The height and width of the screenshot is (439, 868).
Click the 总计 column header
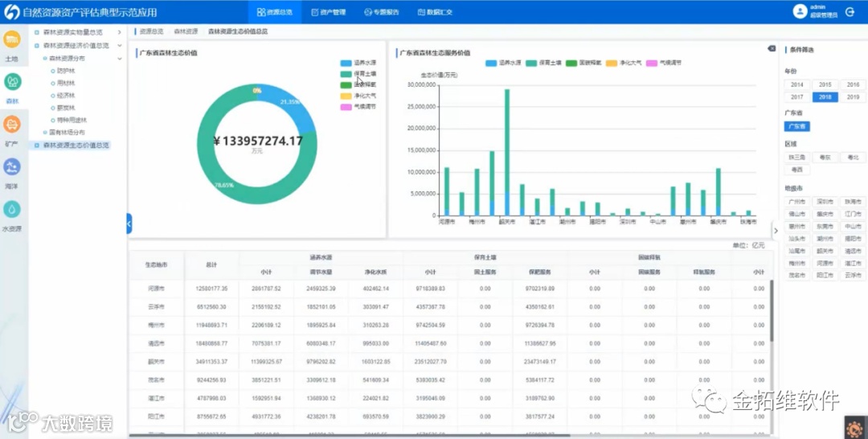(211, 265)
